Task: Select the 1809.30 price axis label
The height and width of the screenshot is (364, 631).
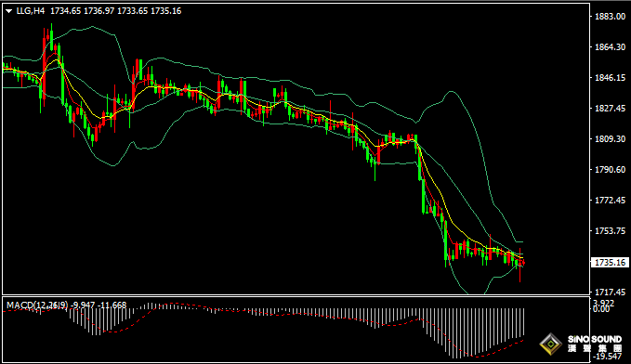Action: click(610, 138)
